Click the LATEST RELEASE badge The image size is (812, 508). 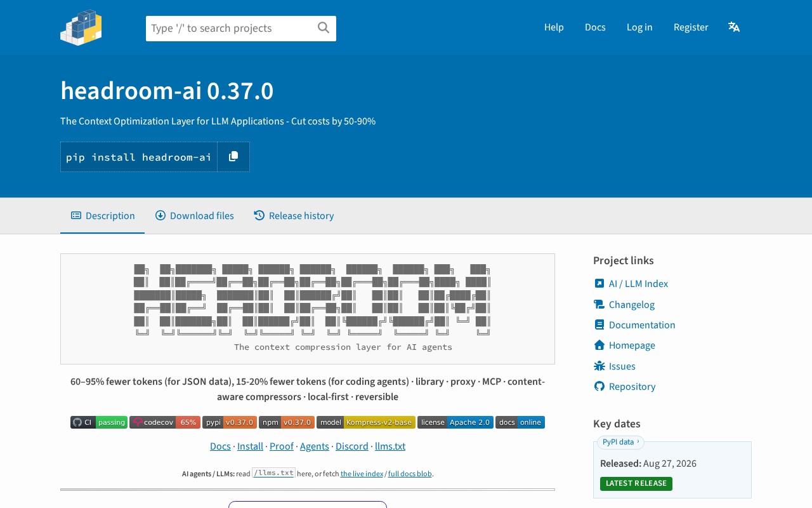pos(636,484)
